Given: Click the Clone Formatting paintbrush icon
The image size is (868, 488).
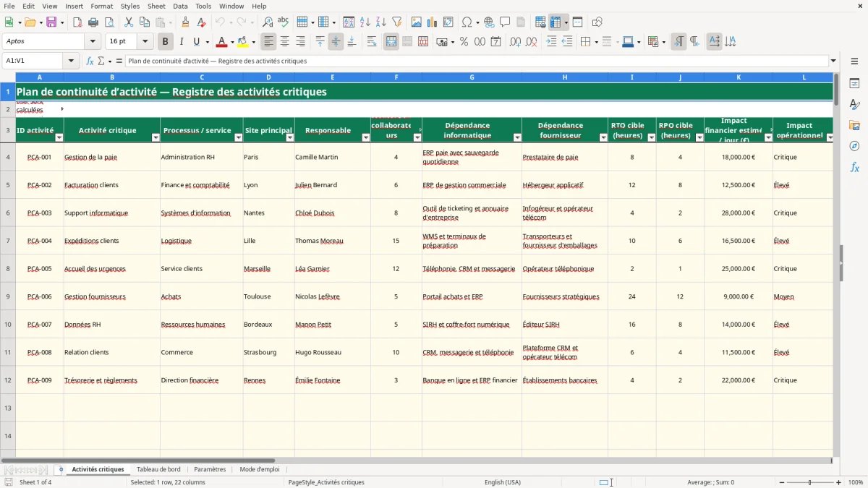Looking at the screenshot, I should [x=185, y=22].
